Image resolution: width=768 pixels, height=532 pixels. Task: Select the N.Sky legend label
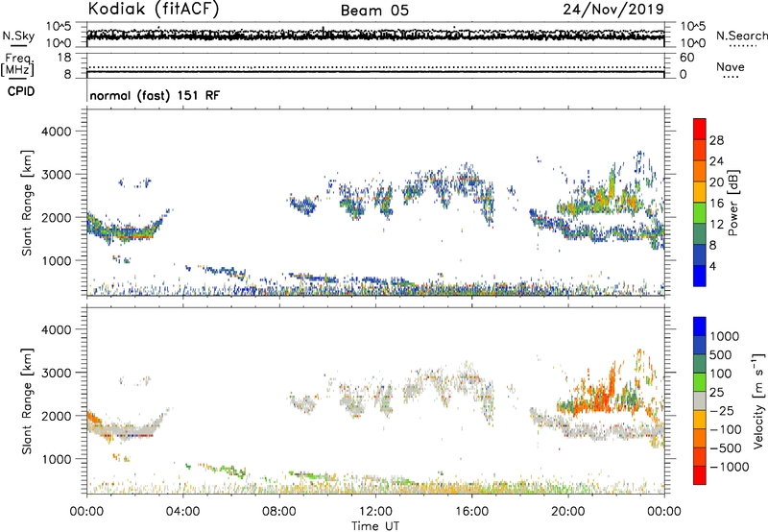coord(18,36)
